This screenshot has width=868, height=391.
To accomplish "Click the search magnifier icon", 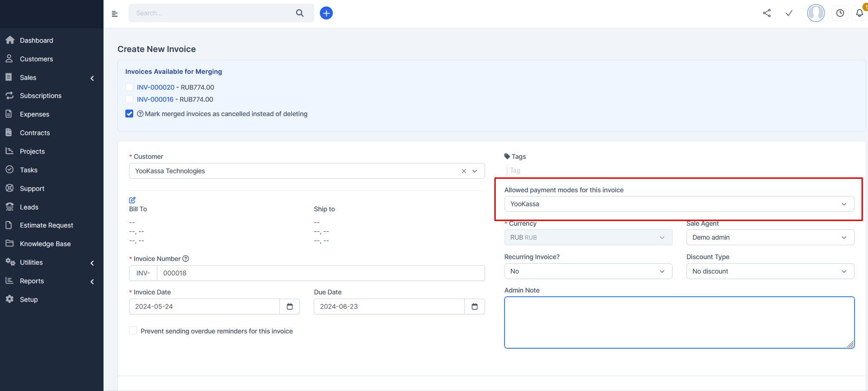I will pyautogui.click(x=300, y=13).
